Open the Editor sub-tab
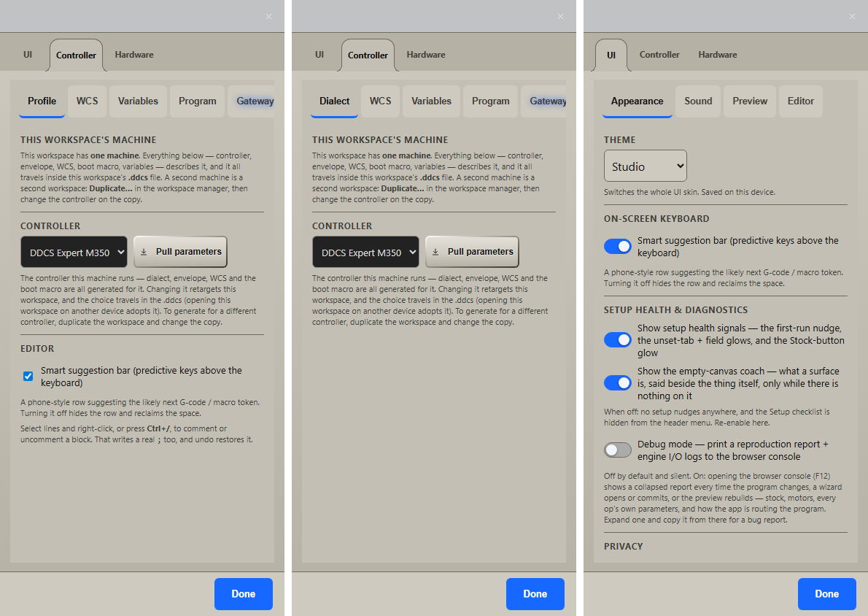 point(800,101)
